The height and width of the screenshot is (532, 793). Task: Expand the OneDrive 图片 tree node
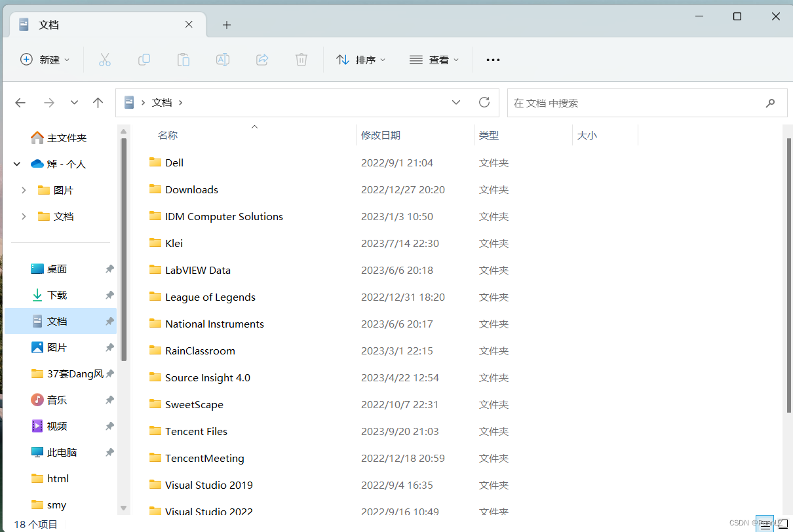click(x=24, y=190)
